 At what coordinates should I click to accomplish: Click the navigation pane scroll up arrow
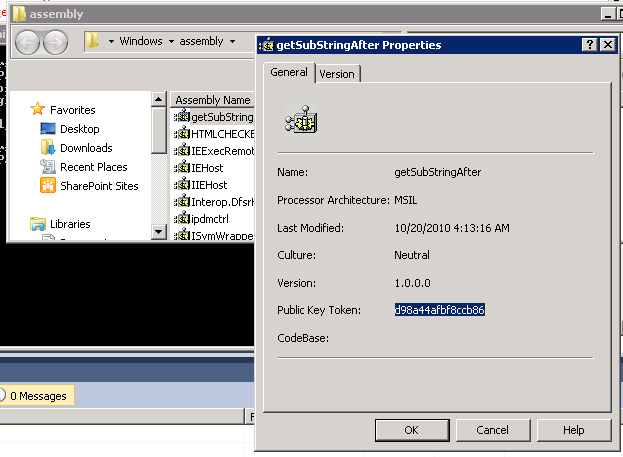coord(159,99)
